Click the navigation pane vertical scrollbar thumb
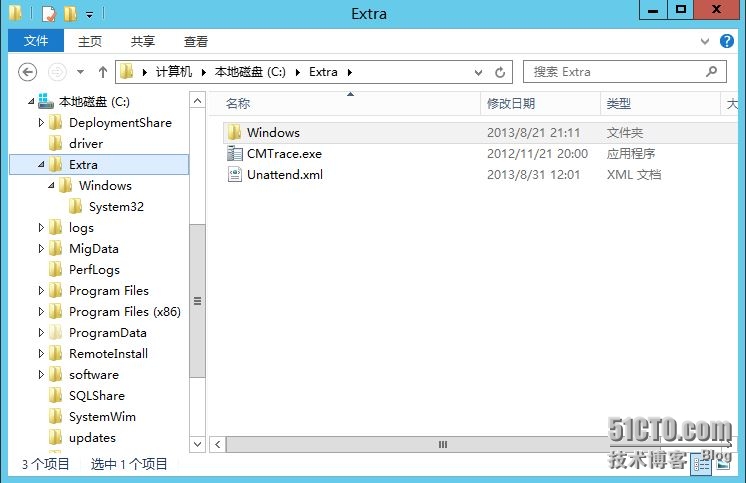 pos(197,301)
